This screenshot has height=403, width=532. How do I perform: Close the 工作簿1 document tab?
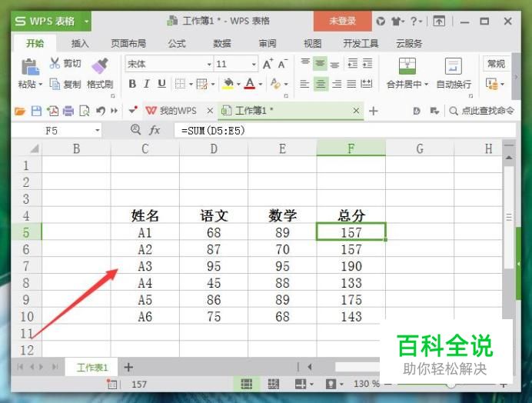pos(356,110)
